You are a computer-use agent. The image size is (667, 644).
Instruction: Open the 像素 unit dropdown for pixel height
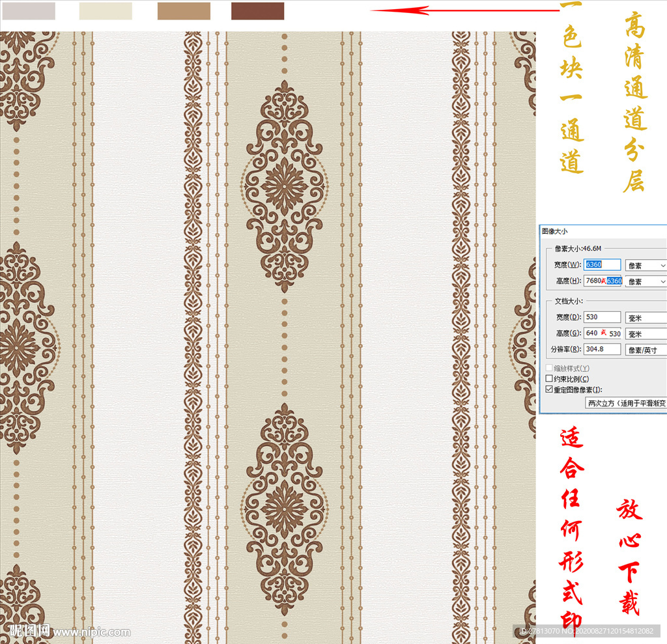point(646,281)
